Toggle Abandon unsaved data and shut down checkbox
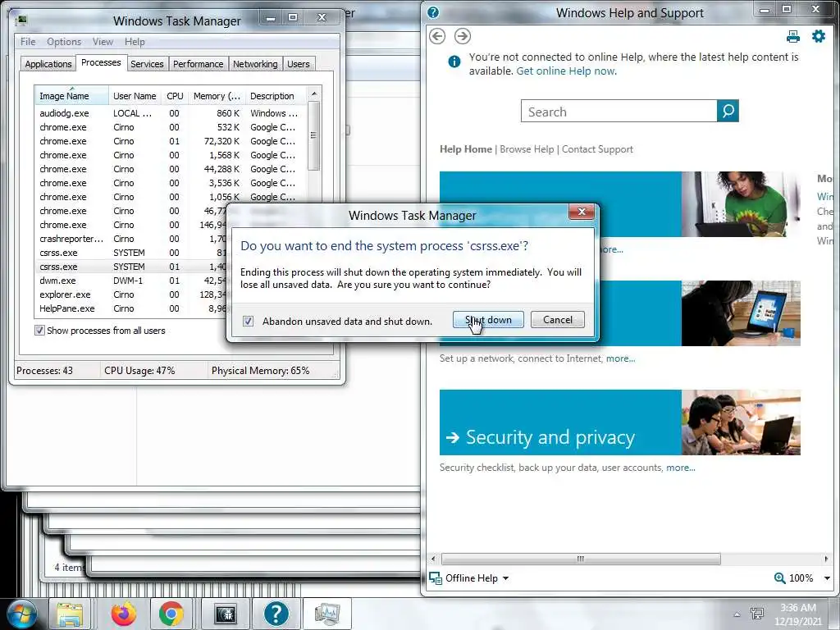Image resolution: width=840 pixels, height=630 pixels. (x=248, y=321)
